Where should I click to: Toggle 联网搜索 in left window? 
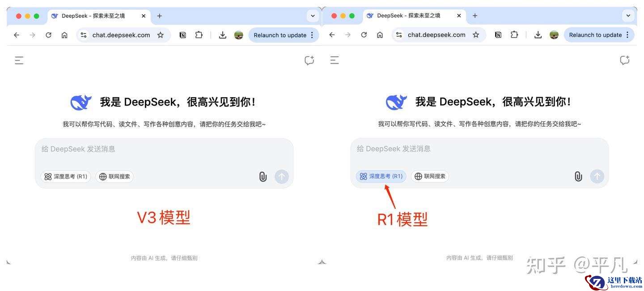click(x=114, y=177)
